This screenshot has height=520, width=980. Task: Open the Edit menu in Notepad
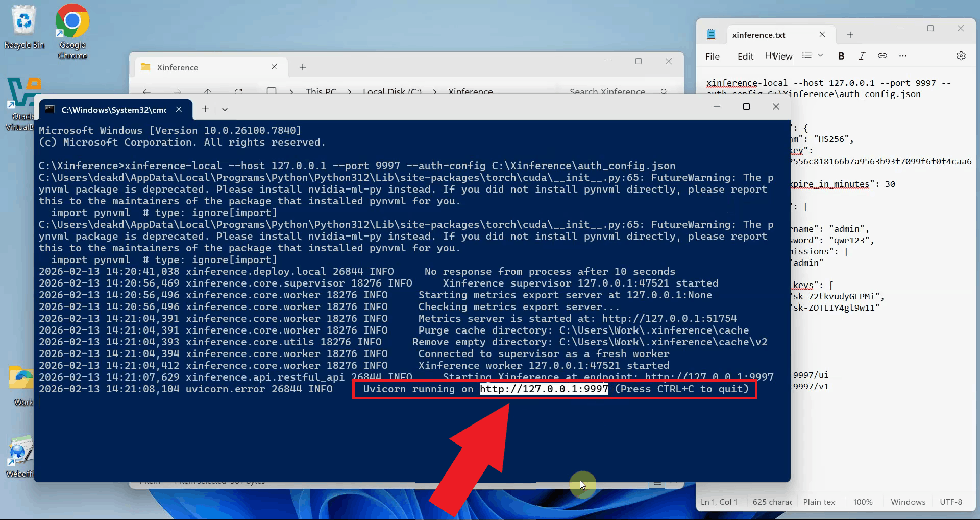coord(745,56)
